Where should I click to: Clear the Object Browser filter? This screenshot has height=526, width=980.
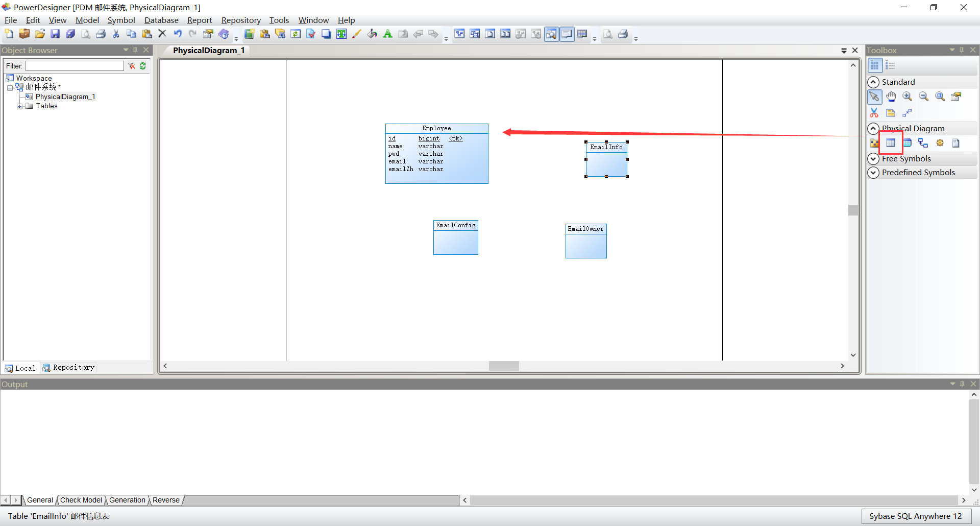click(x=132, y=66)
